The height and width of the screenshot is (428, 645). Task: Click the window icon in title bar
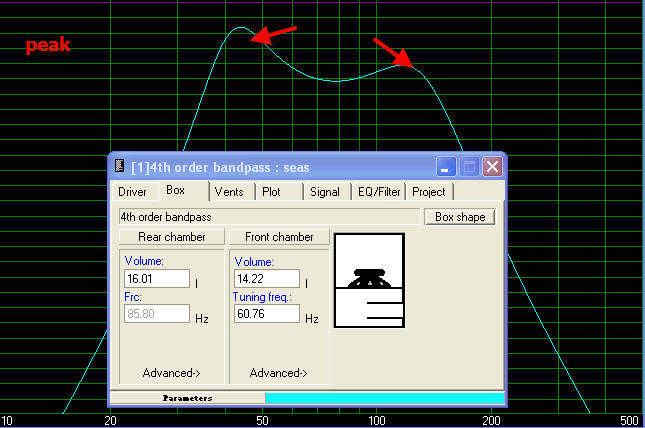119,166
